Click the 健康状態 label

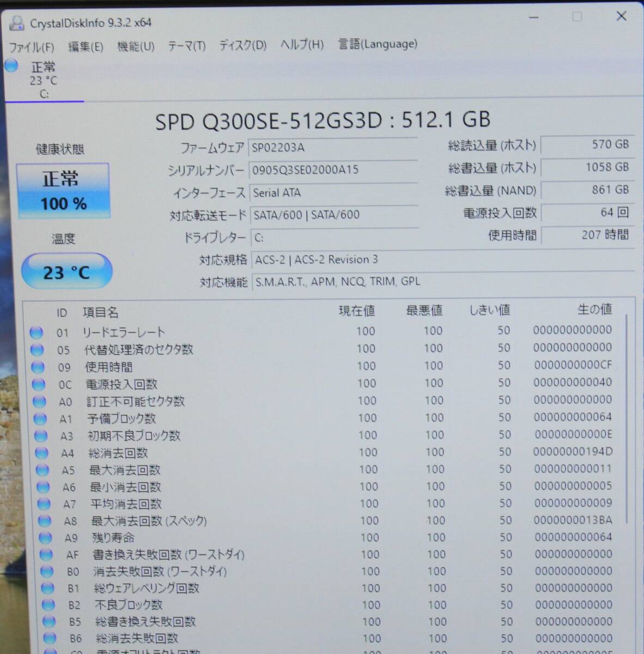click(60, 149)
